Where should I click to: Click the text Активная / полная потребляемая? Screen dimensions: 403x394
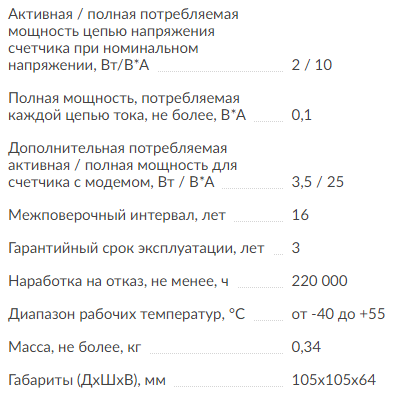[123, 15]
